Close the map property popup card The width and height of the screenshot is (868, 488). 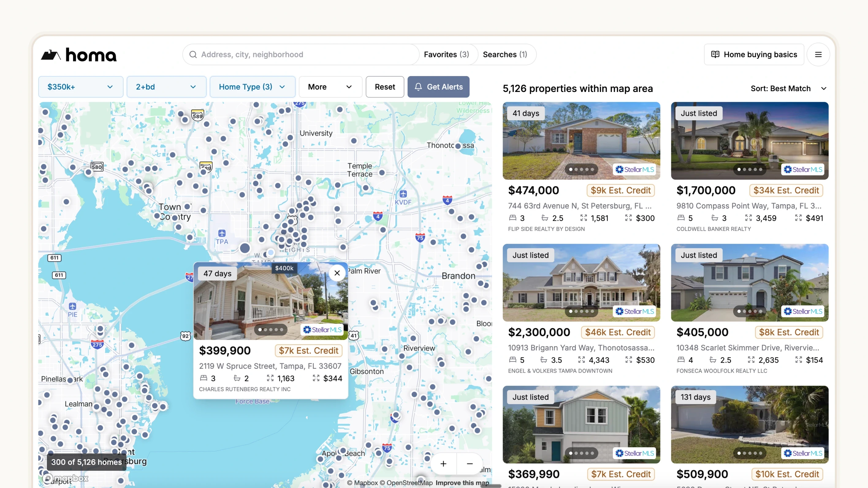pos(337,273)
